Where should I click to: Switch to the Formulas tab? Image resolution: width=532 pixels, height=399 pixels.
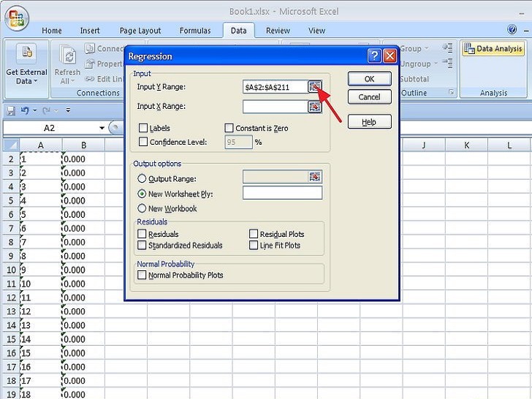pyautogui.click(x=195, y=31)
